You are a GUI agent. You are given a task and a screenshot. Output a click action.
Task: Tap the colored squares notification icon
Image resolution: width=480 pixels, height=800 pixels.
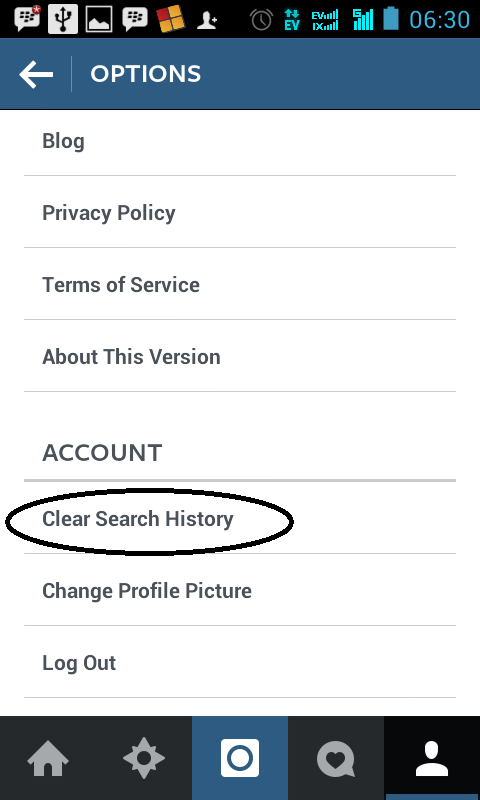coord(170,19)
